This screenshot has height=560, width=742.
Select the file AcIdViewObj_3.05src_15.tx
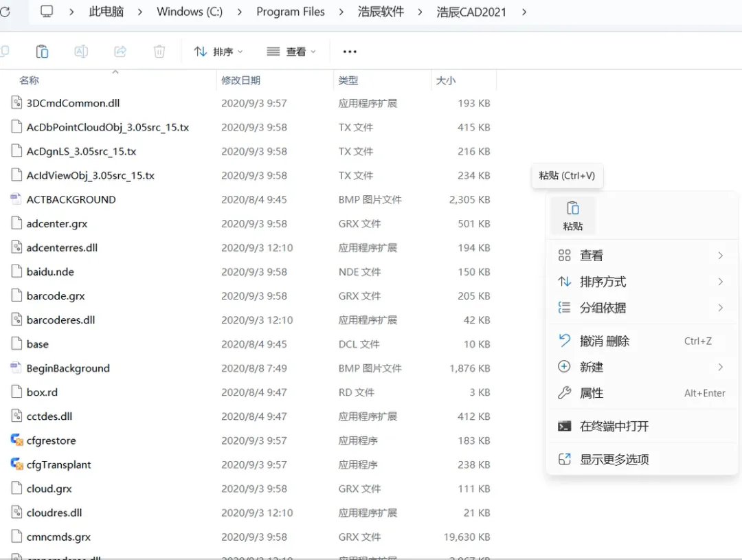(91, 175)
